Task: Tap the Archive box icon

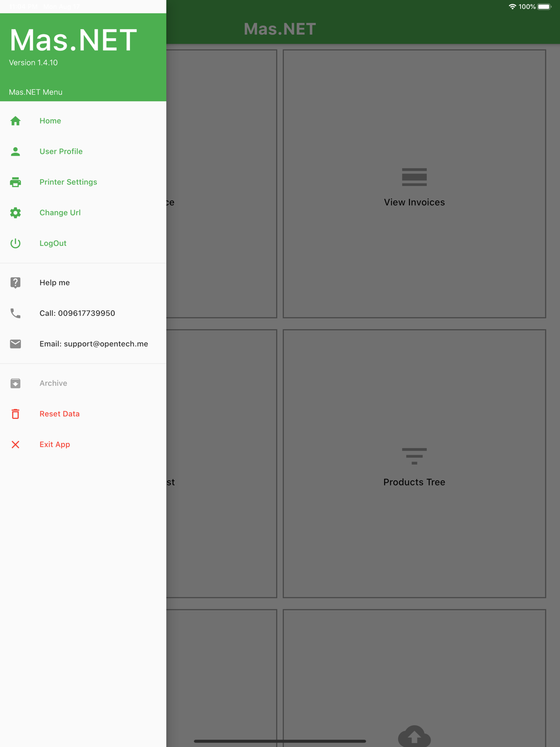Action: (x=16, y=384)
